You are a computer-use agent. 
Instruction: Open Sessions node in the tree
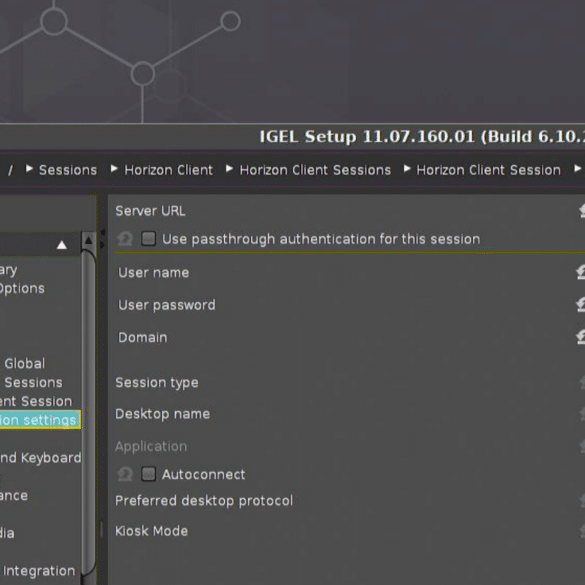coord(34,382)
